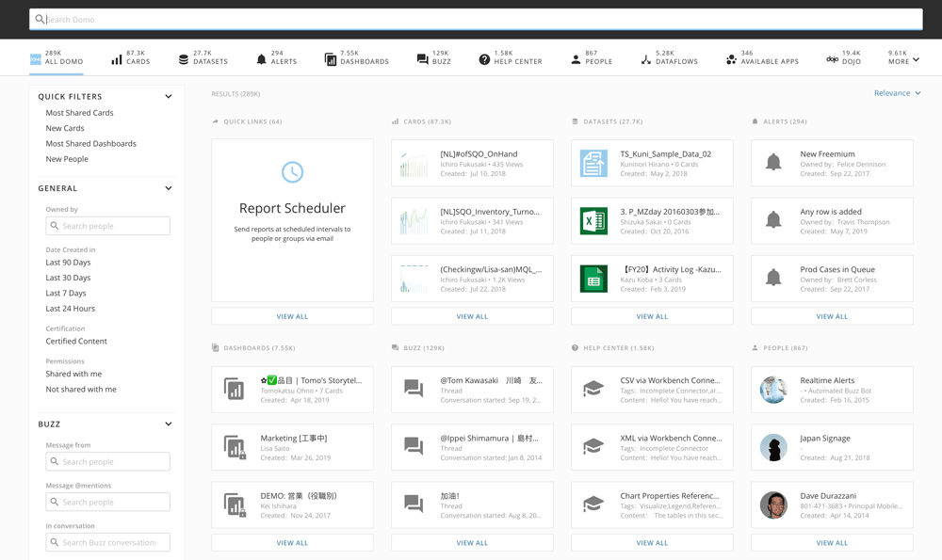Open the Help Center question mark icon

click(x=484, y=59)
